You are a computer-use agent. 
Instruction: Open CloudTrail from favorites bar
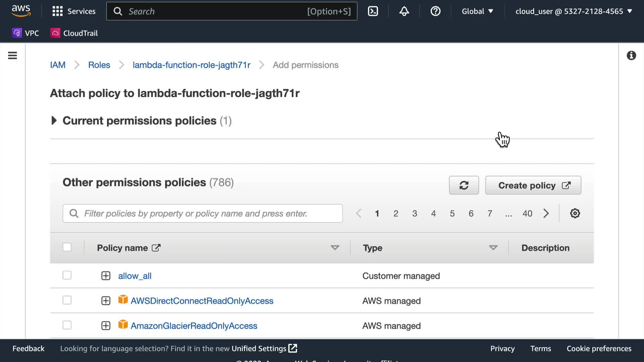click(74, 33)
